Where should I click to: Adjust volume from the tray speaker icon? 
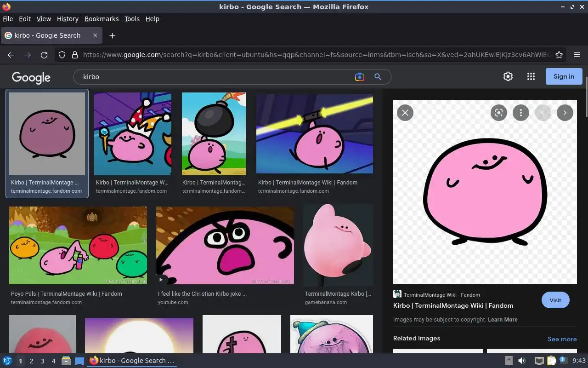pos(522,361)
